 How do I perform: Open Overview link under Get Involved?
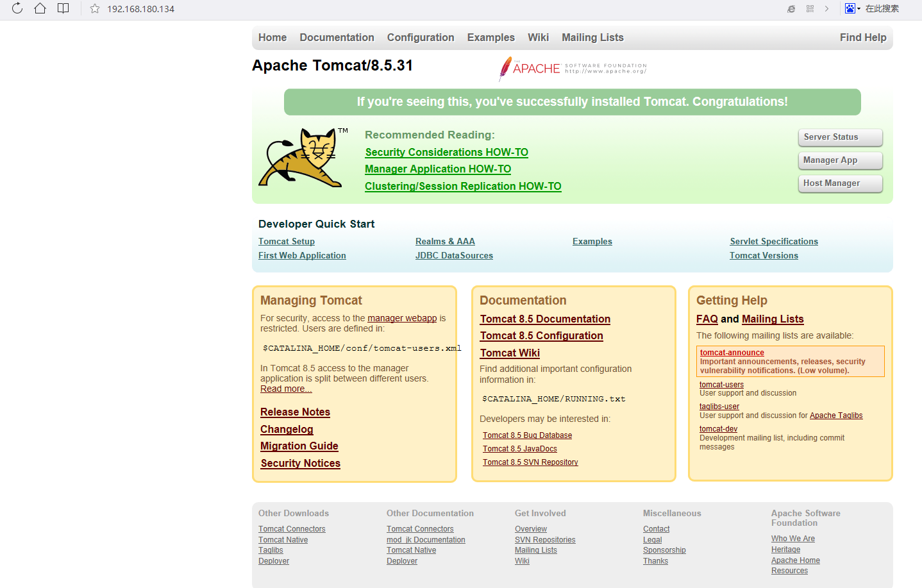531,529
